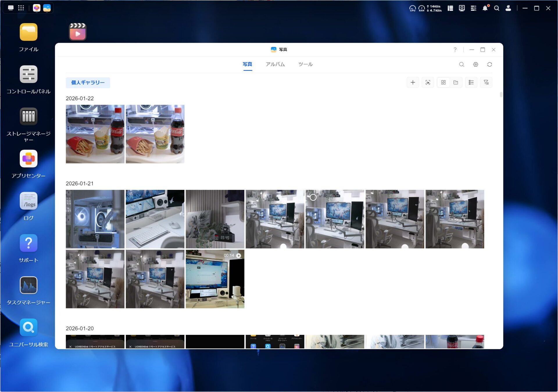
Task: Switch to the アルバム tab
Action: coord(275,64)
